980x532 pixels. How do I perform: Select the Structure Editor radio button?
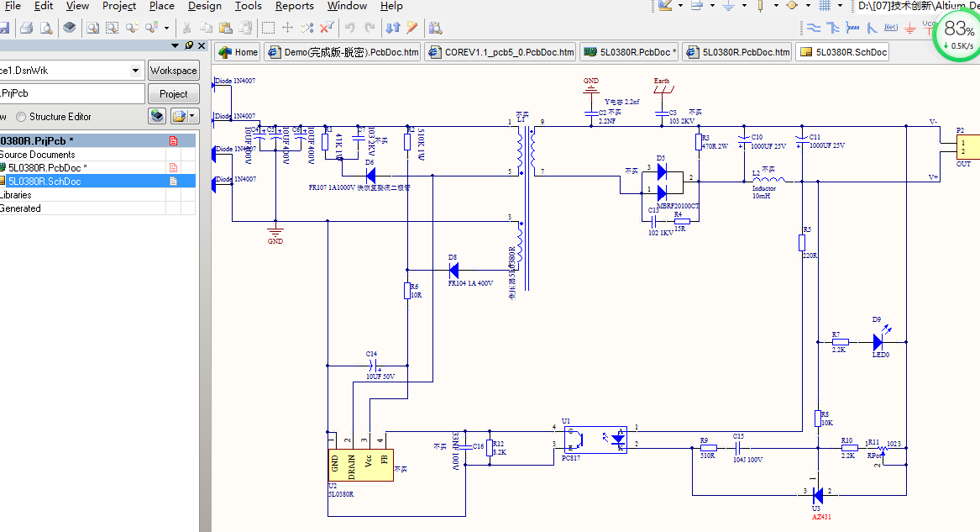21,117
